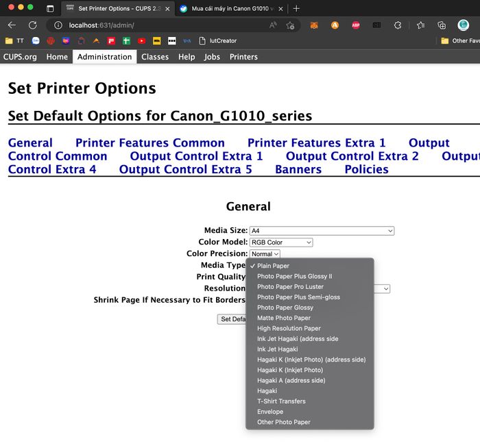This screenshot has height=448, width=480.
Task: Activate the Read Aloud icon
Action: (273, 25)
